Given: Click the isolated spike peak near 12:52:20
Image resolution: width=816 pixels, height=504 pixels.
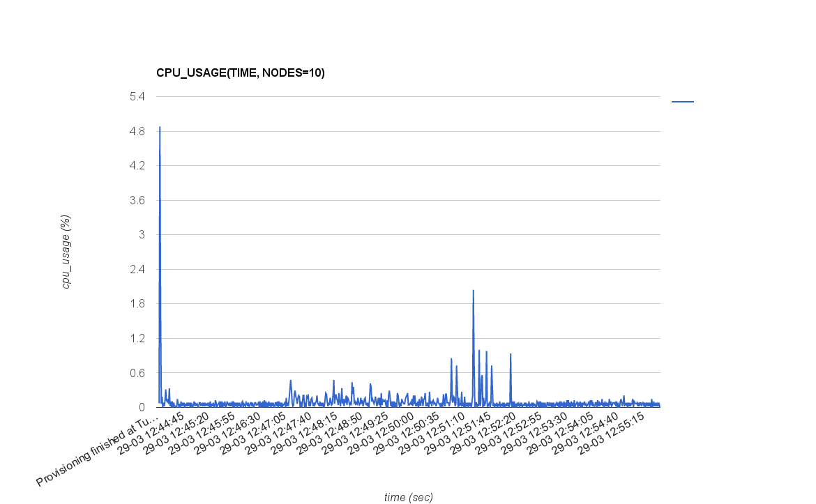Looking at the screenshot, I should coord(511,354).
